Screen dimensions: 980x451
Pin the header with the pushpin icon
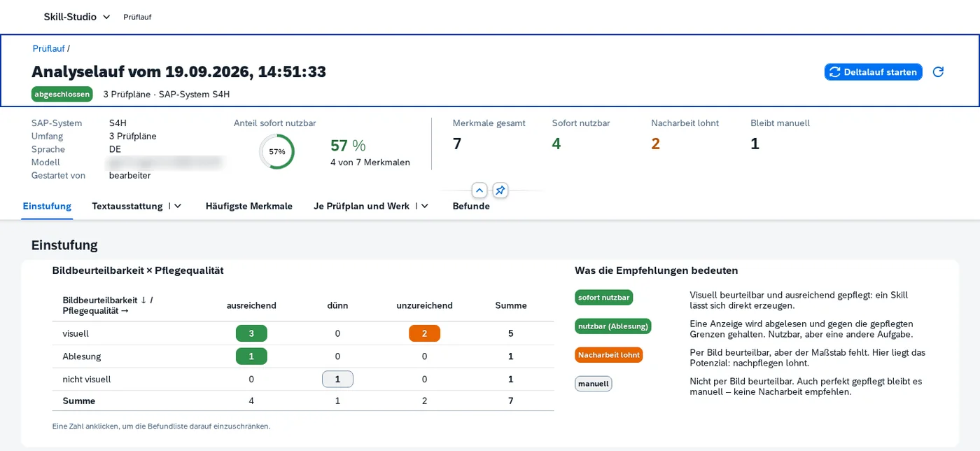[500, 190]
